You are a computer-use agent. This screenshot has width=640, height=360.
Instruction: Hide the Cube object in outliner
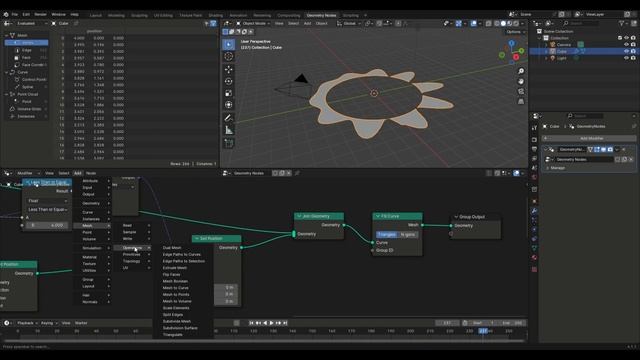pos(626,51)
